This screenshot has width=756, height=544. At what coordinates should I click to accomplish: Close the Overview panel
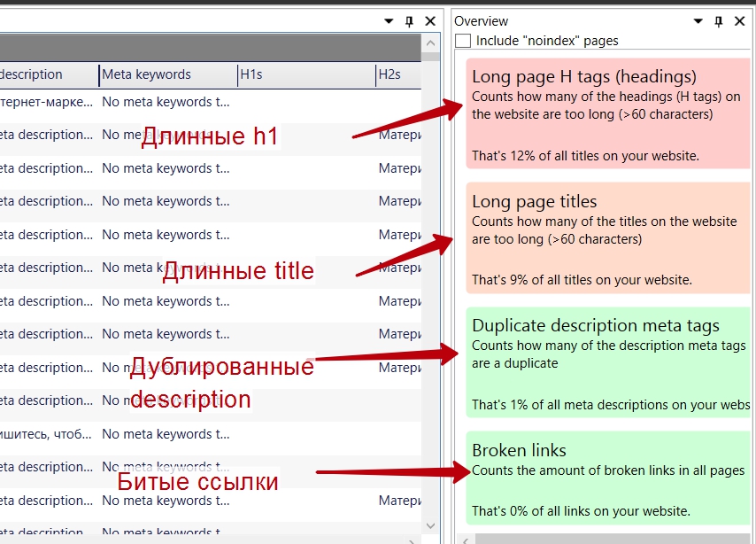pos(740,21)
